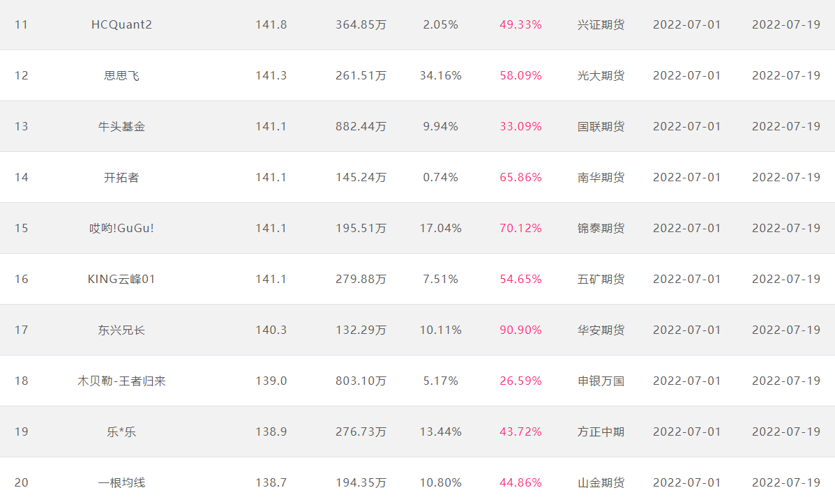Open the 牛头基金 account entry
The width and height of the screenshot is (835, 504).
pyautogui.click(x=121, y=126)
